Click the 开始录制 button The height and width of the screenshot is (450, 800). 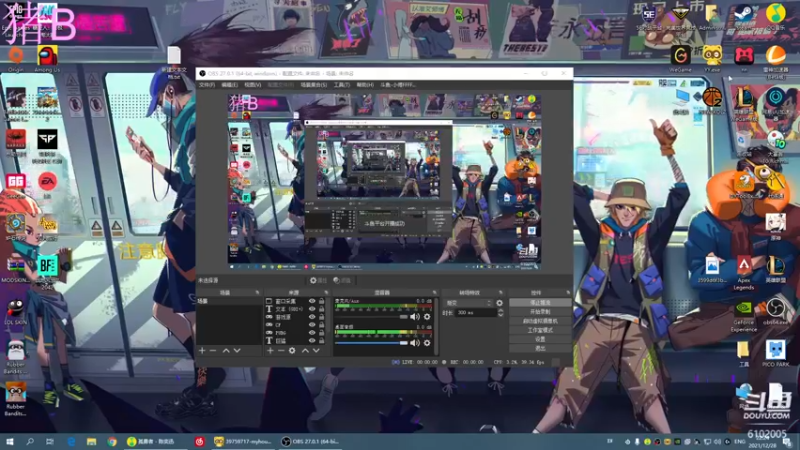click(x=540, y=312)
